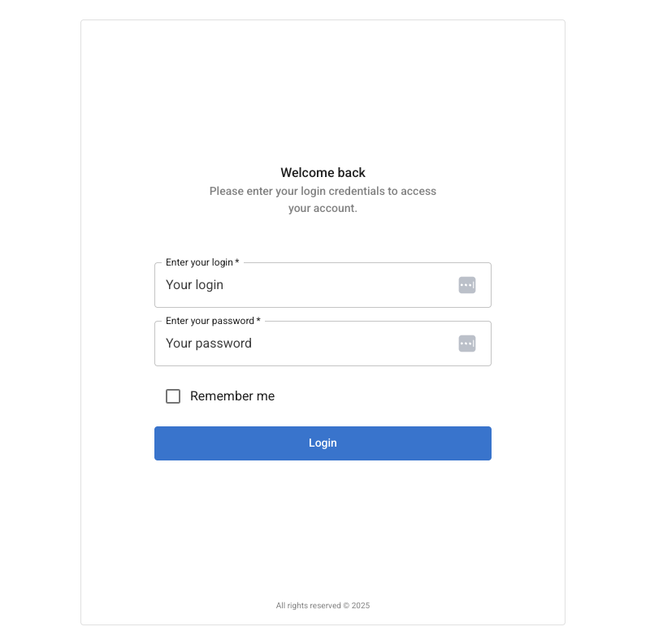Click the "your account." line of the subtitle
The image size is (650, 644).
click(323, 209)
